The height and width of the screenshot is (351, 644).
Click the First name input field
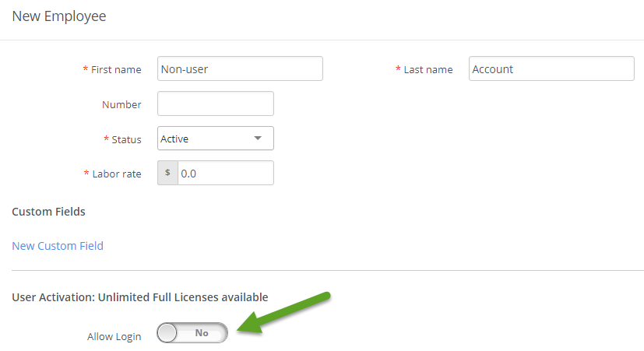[x=240, y=68]
